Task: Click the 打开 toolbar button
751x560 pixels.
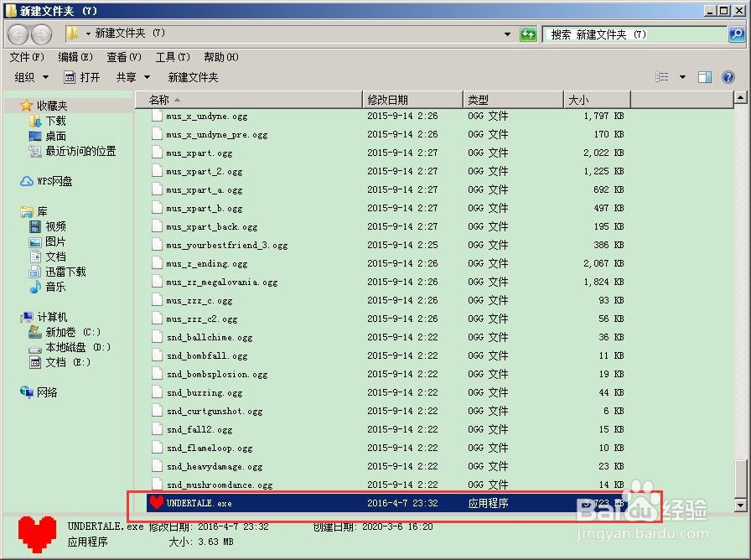Action: pyautogui.click(x=82, y=77)
